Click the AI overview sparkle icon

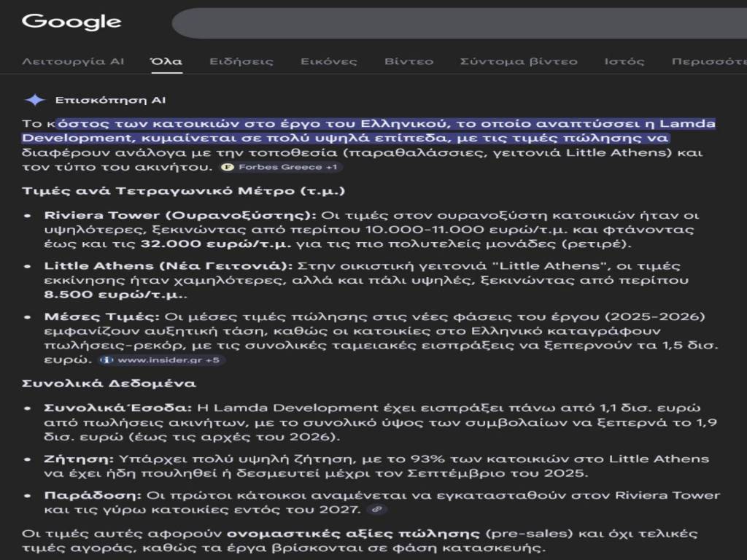click(x=34, y=100)
